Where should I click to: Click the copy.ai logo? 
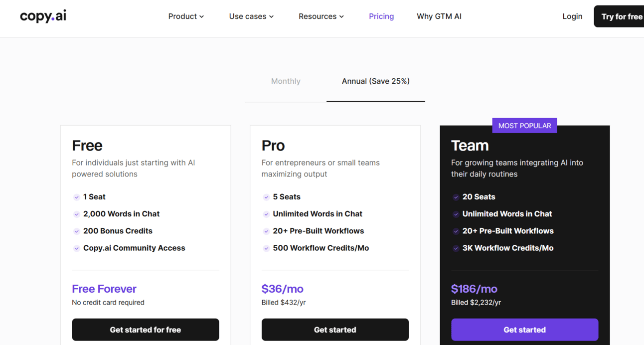point(43,16)
